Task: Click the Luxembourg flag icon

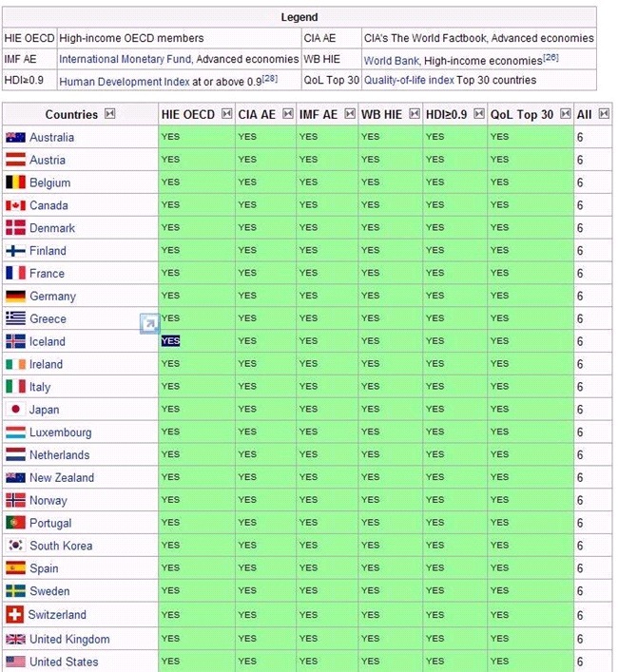Action: (x=15, y=432)
